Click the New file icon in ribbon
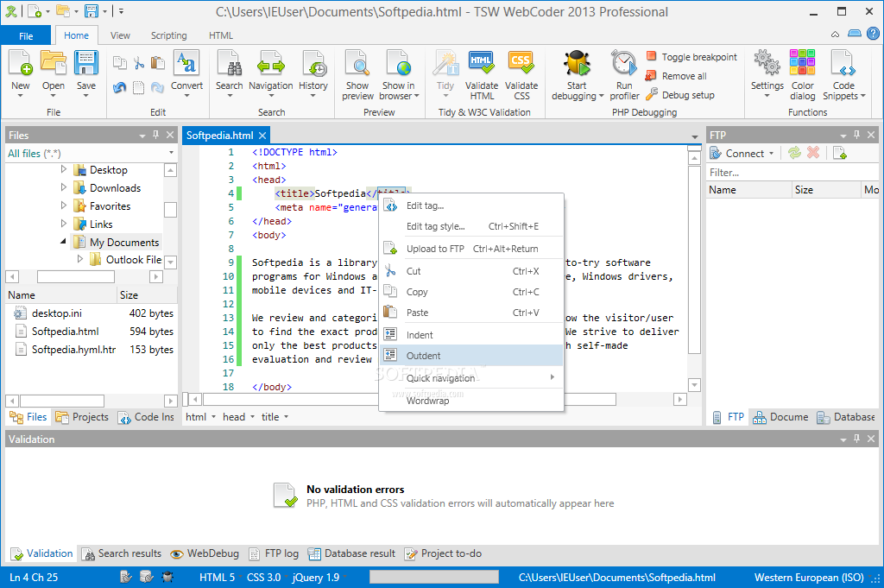The image size is (884, 588). [21, 63]
